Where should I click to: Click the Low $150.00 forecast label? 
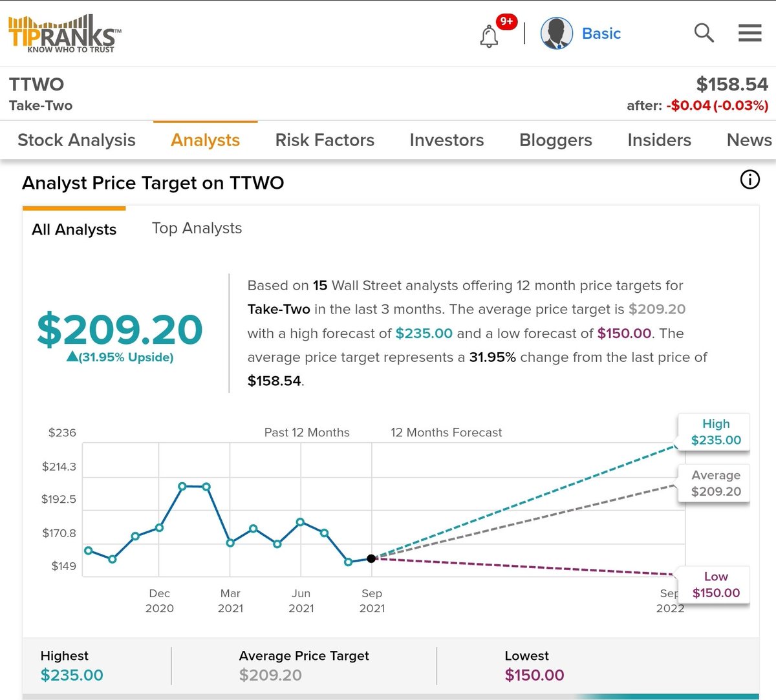coord(715,584)
